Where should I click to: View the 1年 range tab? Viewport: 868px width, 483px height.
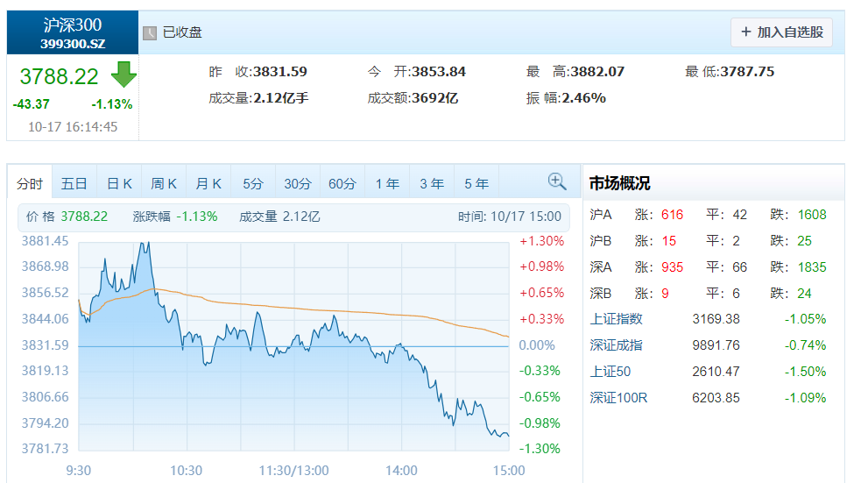click(387, 183)
